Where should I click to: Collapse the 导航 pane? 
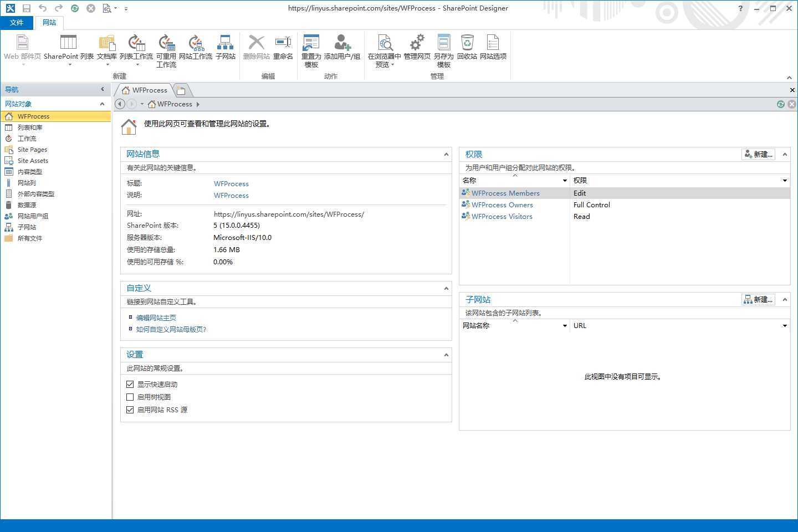pos(103,89)
